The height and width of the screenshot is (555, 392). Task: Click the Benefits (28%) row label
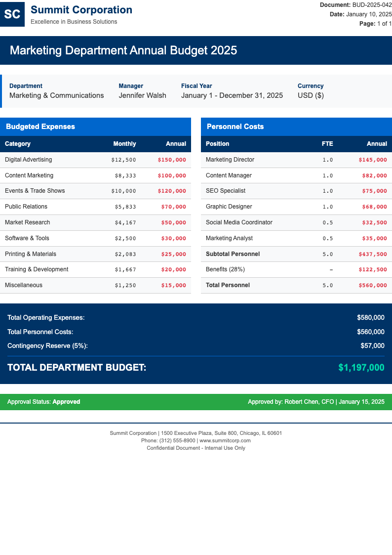[225, 269]
